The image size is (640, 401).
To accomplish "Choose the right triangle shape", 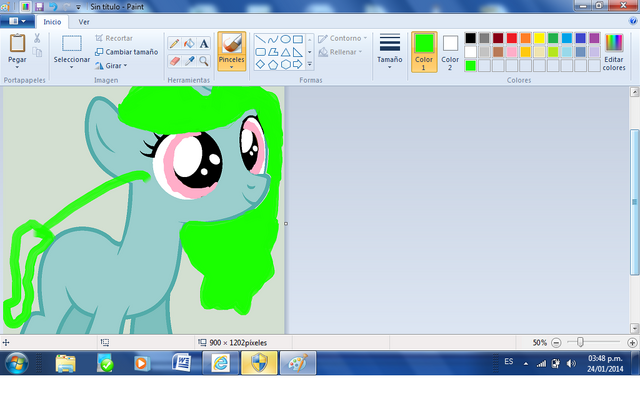I will point(298,52).
